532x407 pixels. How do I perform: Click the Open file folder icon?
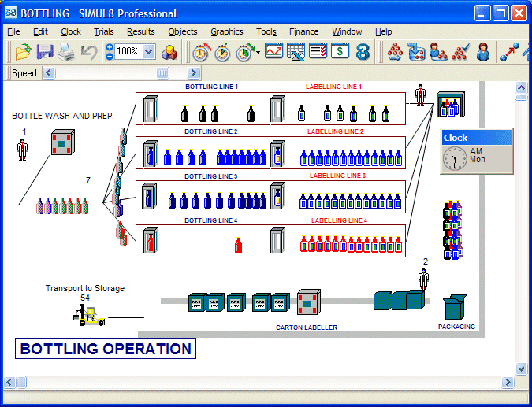point(24,52)
